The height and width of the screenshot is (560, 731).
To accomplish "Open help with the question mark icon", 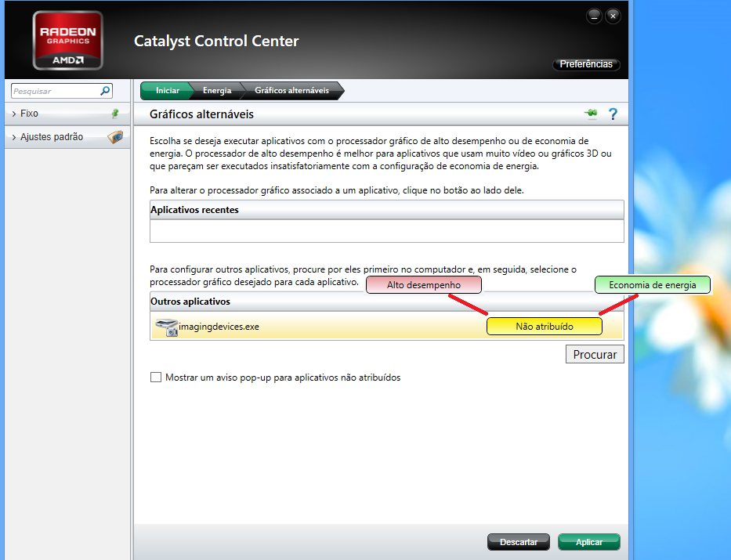I will coord(613,114).
